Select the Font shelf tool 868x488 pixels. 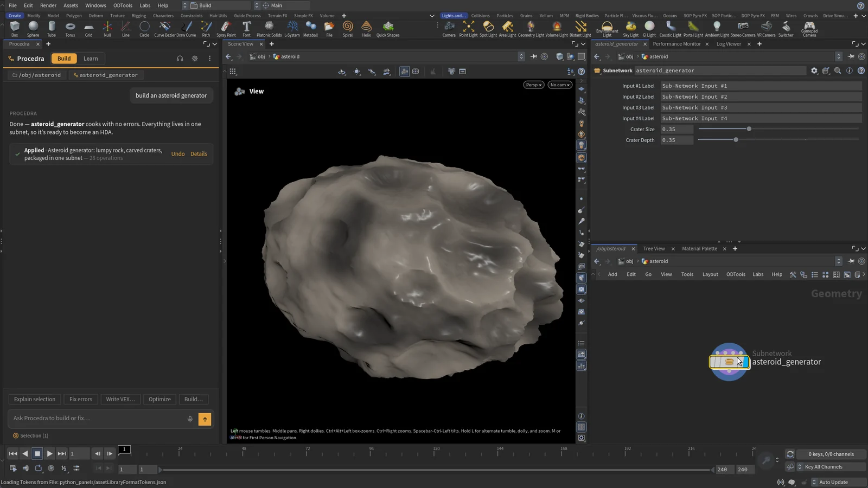click(246, 29)
